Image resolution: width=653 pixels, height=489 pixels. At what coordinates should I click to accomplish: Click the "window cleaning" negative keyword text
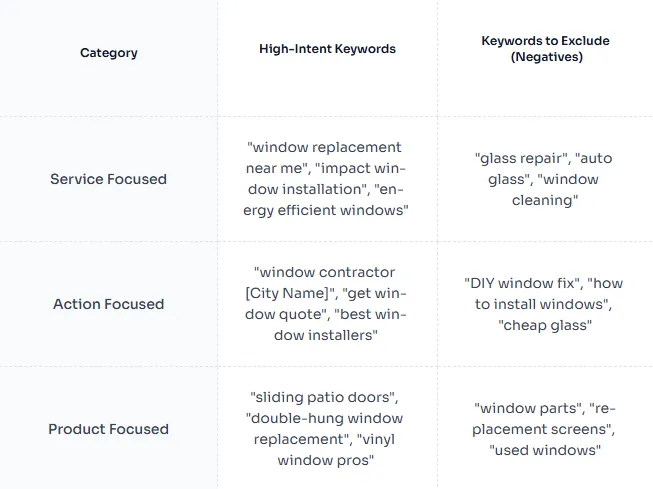coord(546,190)
